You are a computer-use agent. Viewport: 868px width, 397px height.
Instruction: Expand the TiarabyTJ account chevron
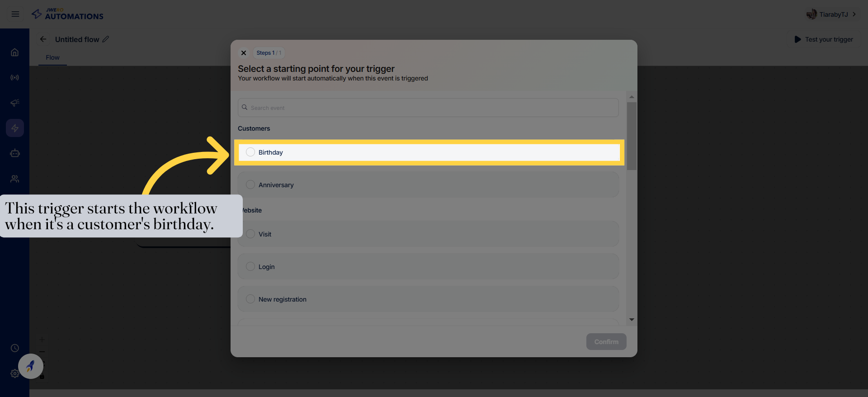[854, 14]
